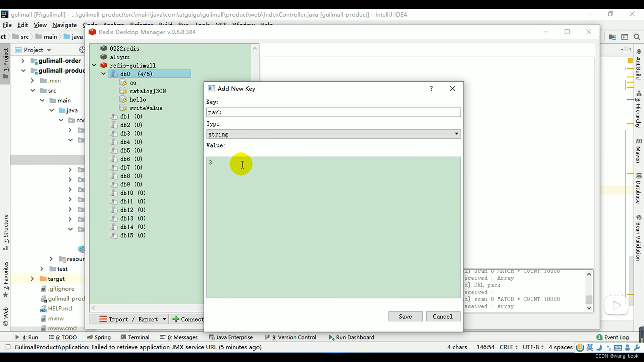Viewport: 644px width, 362px height.
Task: Click the 0222redis connection icon
Action: coord(104,48)
